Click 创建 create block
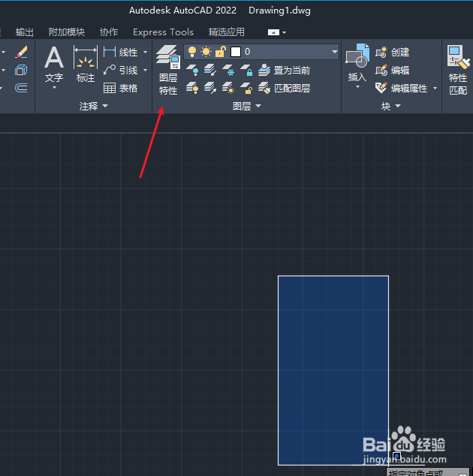Viewport: 473px width, 476px height. pos(392,53)
